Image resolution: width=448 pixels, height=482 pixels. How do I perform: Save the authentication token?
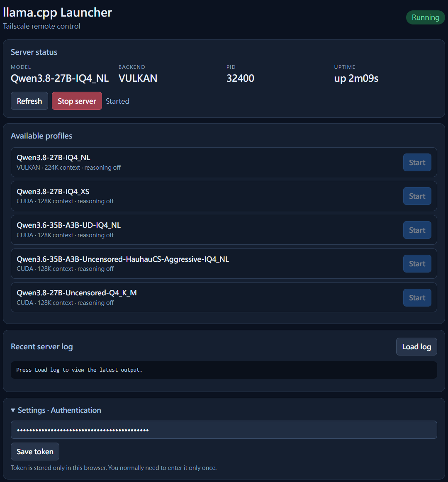click(35, 452)
